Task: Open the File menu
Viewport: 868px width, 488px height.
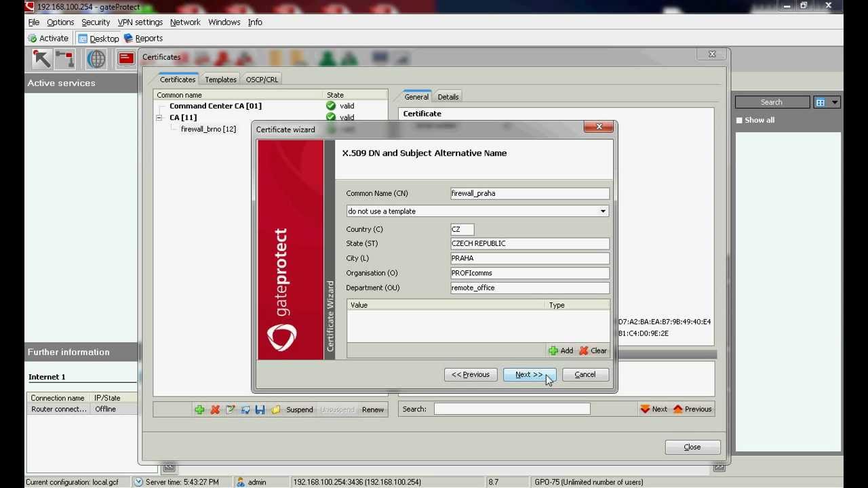Action: [34, 22]
